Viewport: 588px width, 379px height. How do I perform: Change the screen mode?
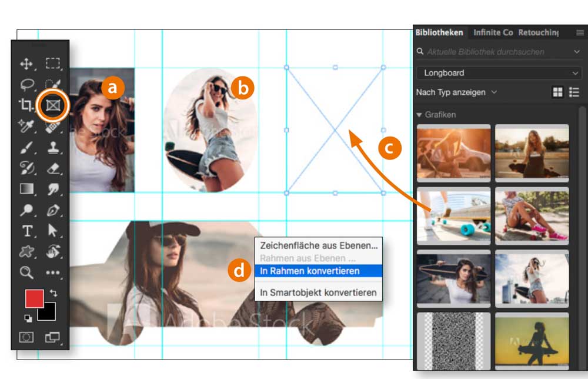click(52, 337)
